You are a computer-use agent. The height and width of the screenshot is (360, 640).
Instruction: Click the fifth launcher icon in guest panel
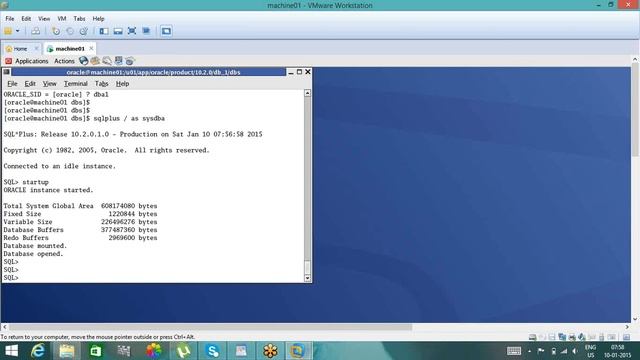[130, 61]
